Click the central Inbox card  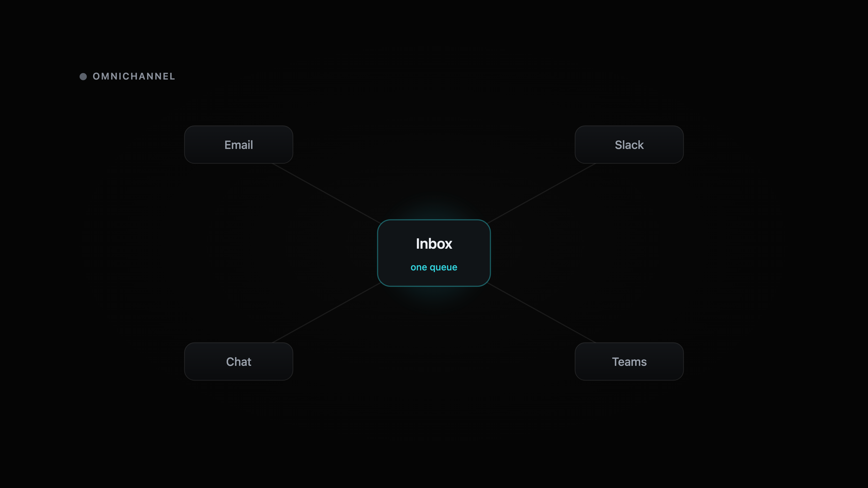(434, 253)
